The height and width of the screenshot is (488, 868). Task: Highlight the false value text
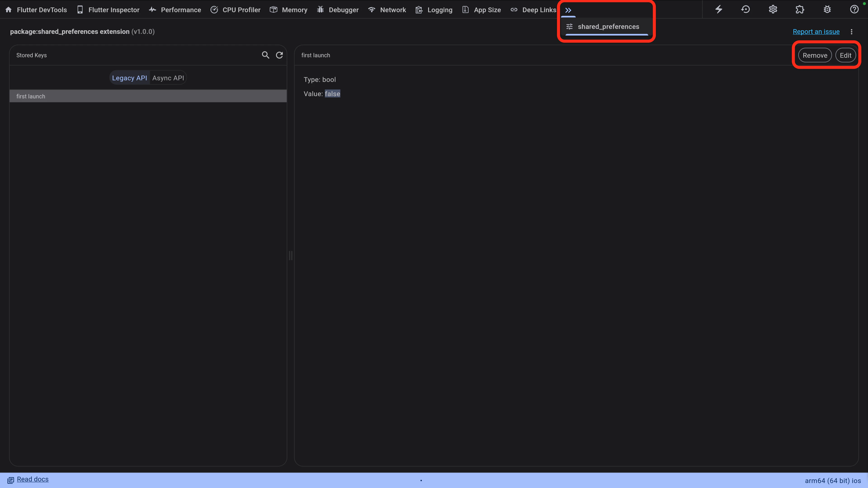point(332,94)
